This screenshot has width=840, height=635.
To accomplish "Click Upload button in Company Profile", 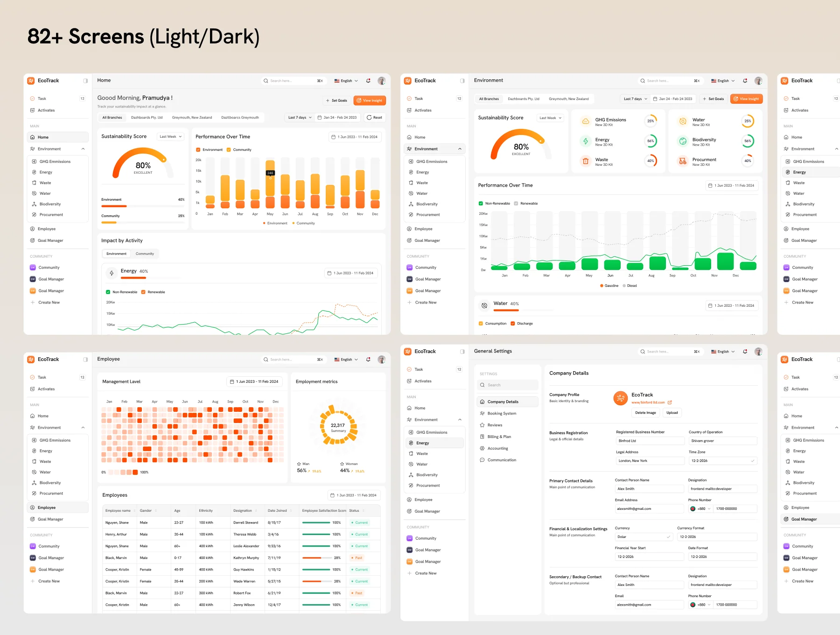I will (672, 413).
